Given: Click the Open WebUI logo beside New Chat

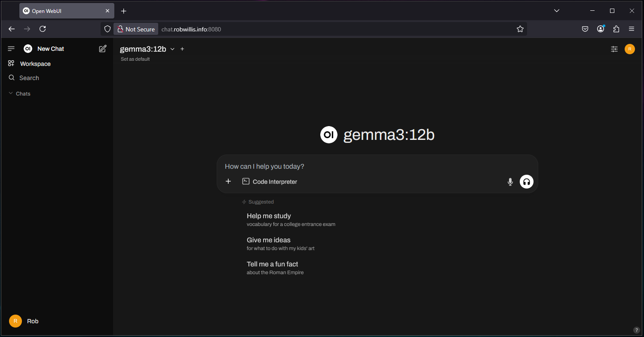Looking at the screenshot, I should click(28, 49).
